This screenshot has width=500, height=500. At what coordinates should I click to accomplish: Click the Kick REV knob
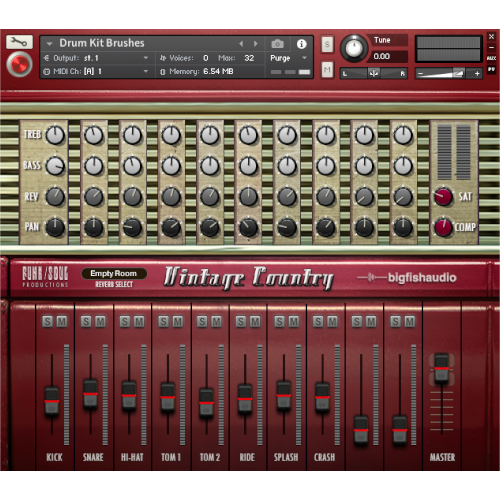(55, 197)
